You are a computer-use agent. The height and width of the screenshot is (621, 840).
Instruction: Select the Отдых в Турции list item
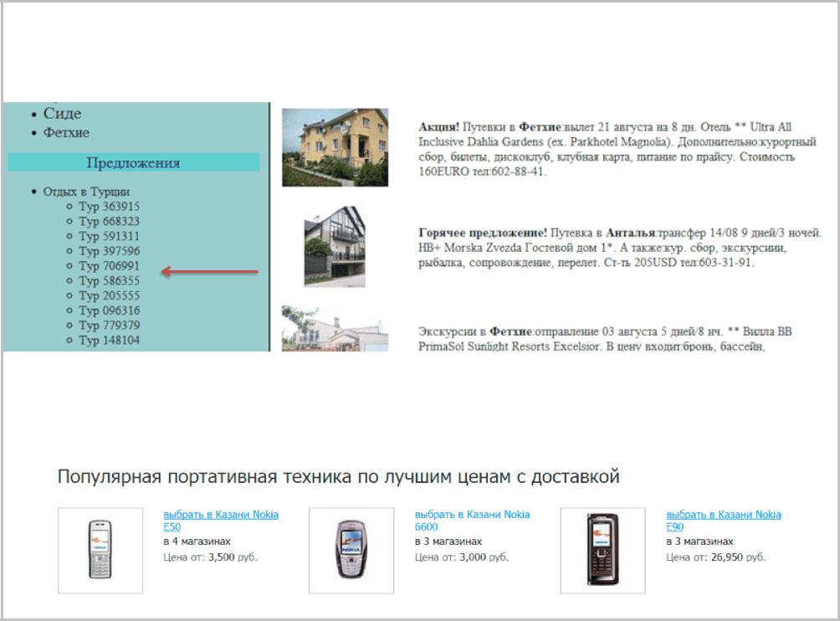86,192
